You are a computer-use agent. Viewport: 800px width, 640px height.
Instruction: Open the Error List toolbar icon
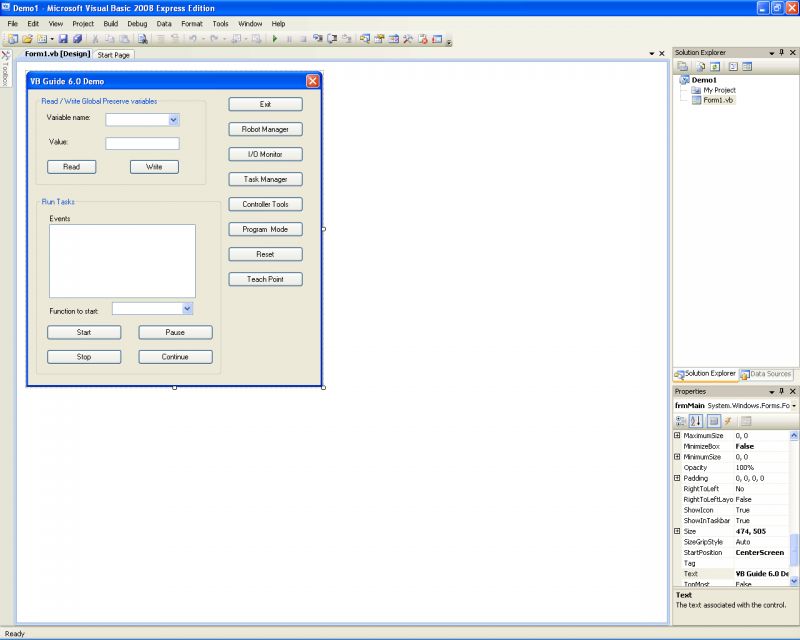point(422,39)
